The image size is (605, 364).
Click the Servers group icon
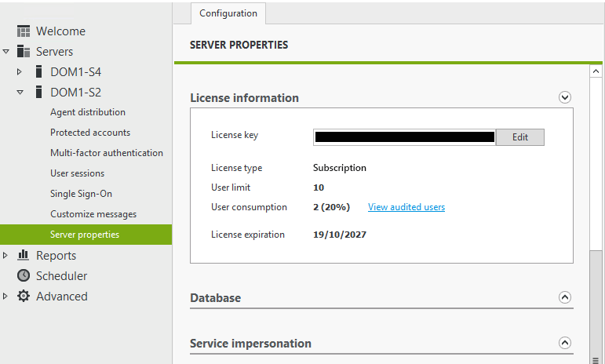click(x=24, y=51)
